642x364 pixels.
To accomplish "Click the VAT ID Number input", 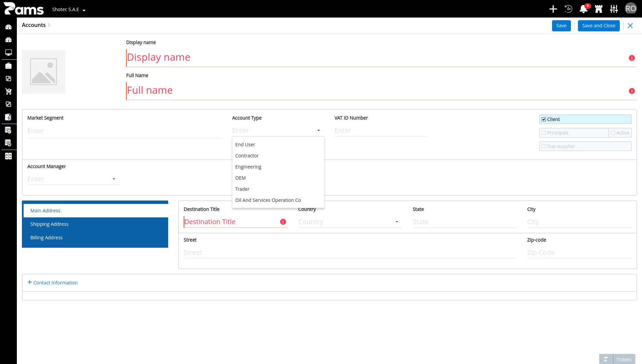I will (380, 130).
